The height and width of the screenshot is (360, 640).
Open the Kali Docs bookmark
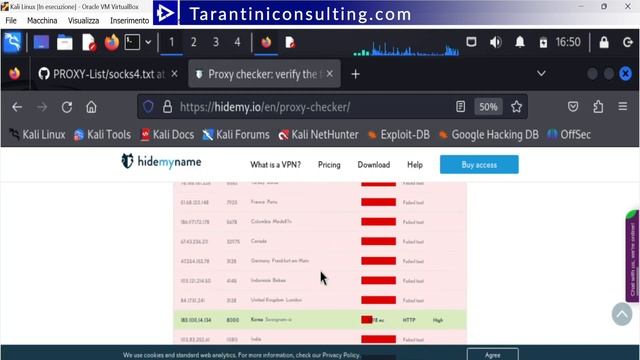(x=167, y=135)
